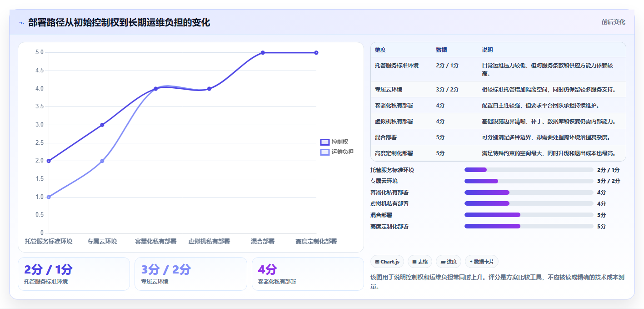Click 高度定制化部署 progress bar
This screenshot has width=644, height=309.
coord(529,226)
